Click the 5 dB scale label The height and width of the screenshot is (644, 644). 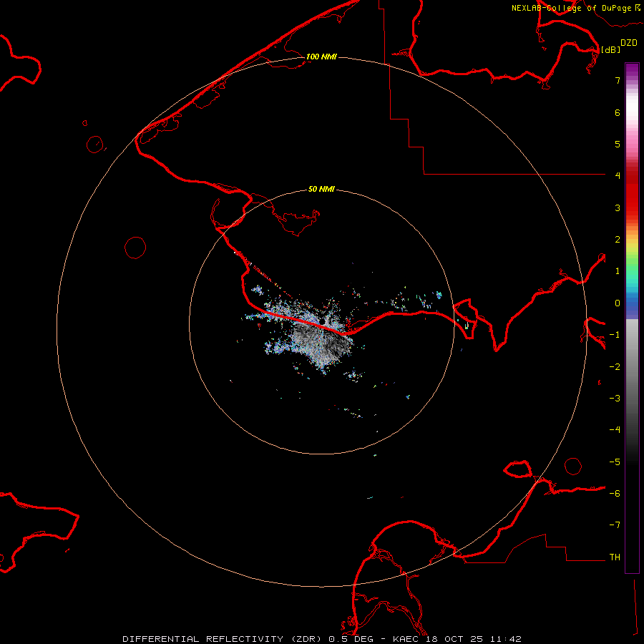click(618, 144)
